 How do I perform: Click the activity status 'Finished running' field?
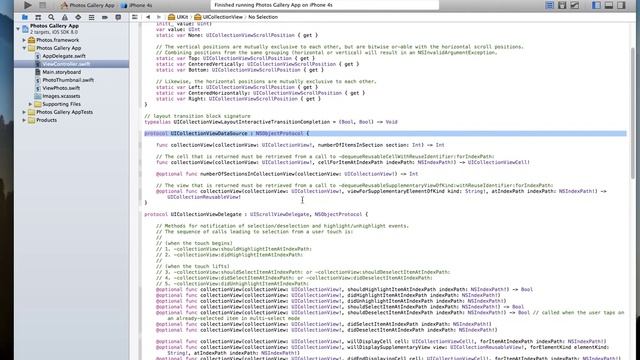click(x=325, y=5)
